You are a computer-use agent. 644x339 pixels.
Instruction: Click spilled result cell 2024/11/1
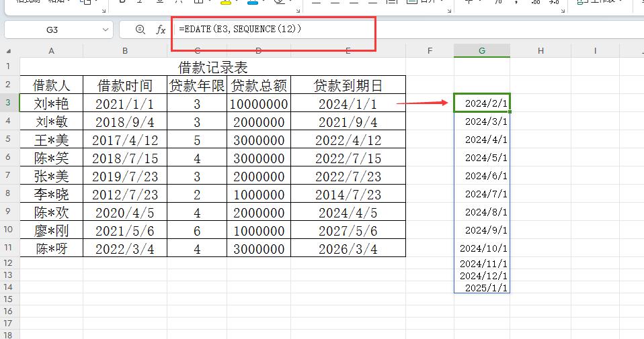click(482, 263)
